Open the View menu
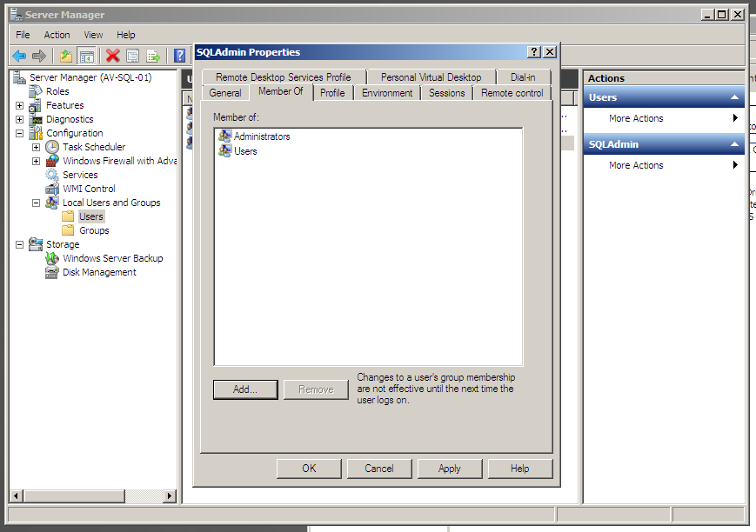Image resolution: width=756 pixels, height=532 pixels. (x=93, y=35)
